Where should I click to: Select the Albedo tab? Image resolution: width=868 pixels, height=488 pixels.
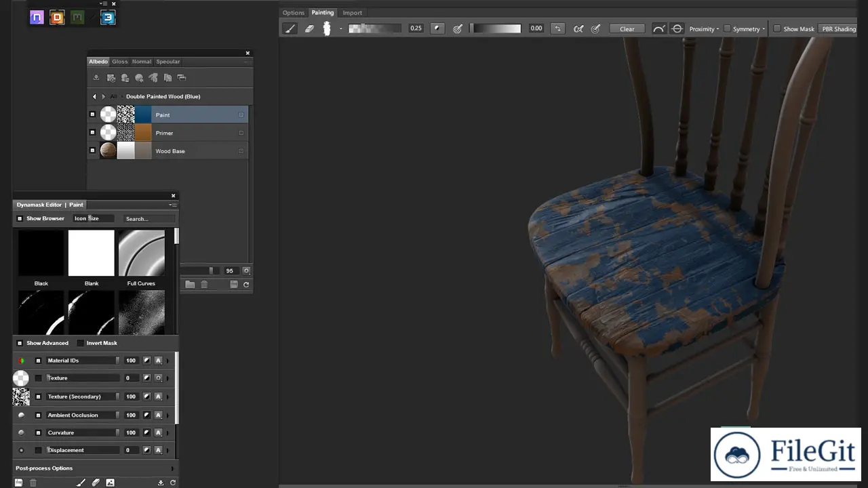98,62
